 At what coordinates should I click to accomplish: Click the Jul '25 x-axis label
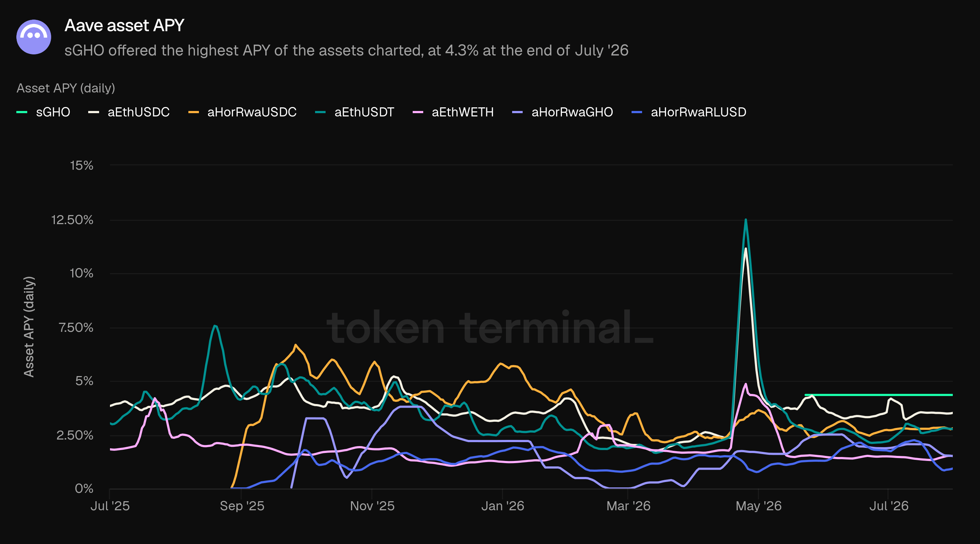coord(110,506)
